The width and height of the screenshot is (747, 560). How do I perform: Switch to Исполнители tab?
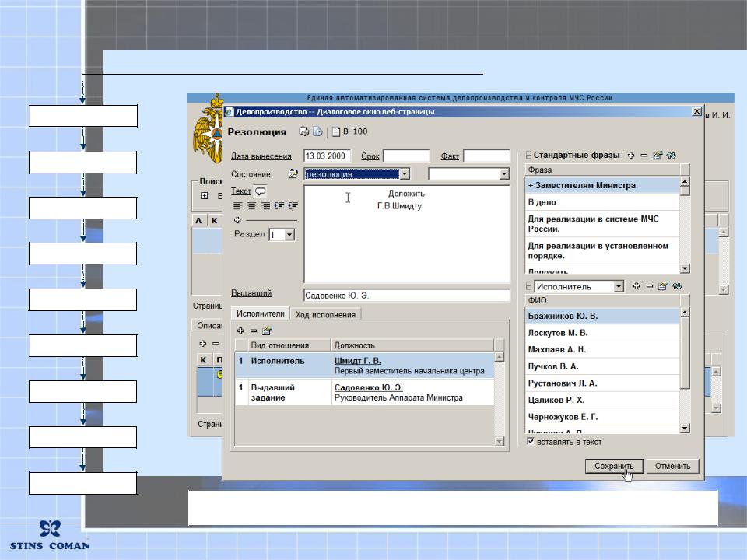coord(260,313)
